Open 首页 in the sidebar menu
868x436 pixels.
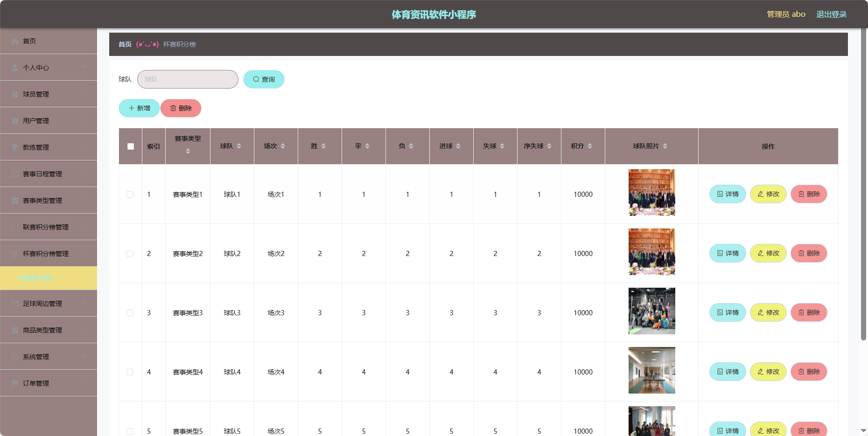[49, 41]
